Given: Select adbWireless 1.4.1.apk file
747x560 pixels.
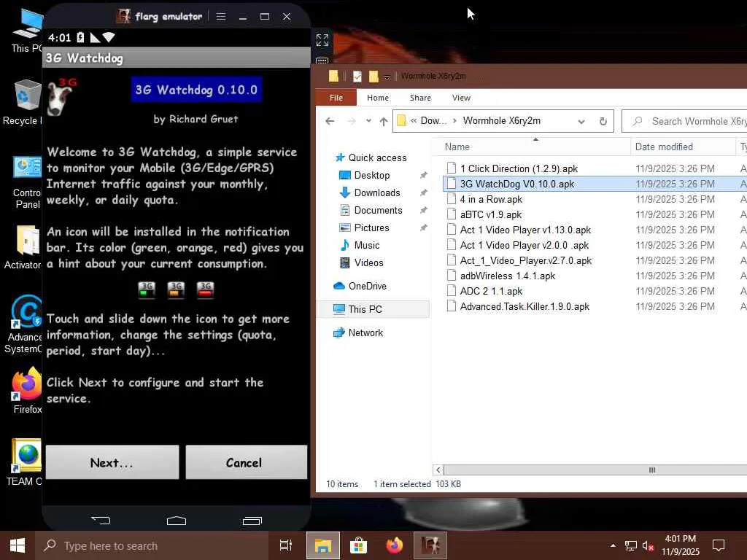Looking at the screenshot, I should tap(508, 276).
